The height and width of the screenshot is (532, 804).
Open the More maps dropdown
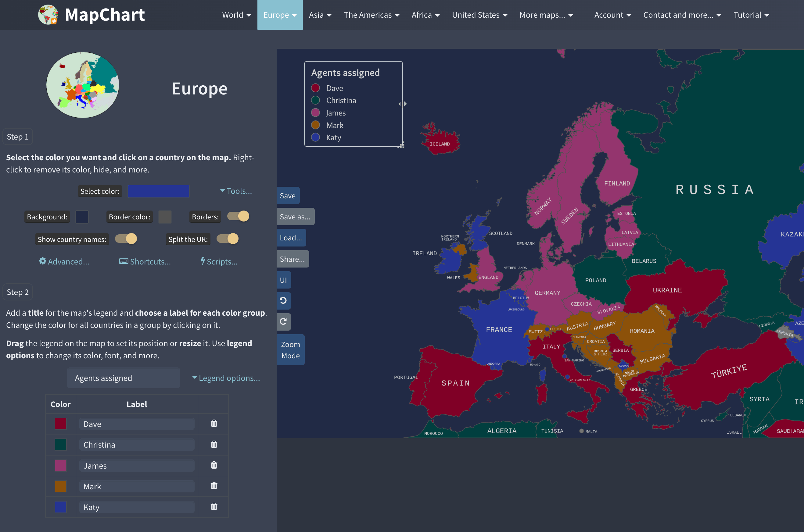click(545, 15)
